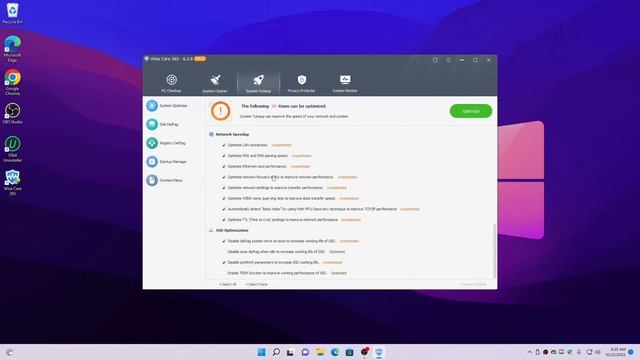Uncheck Optimize TTL settings option
Screen dimensions: 640x360
224,220
